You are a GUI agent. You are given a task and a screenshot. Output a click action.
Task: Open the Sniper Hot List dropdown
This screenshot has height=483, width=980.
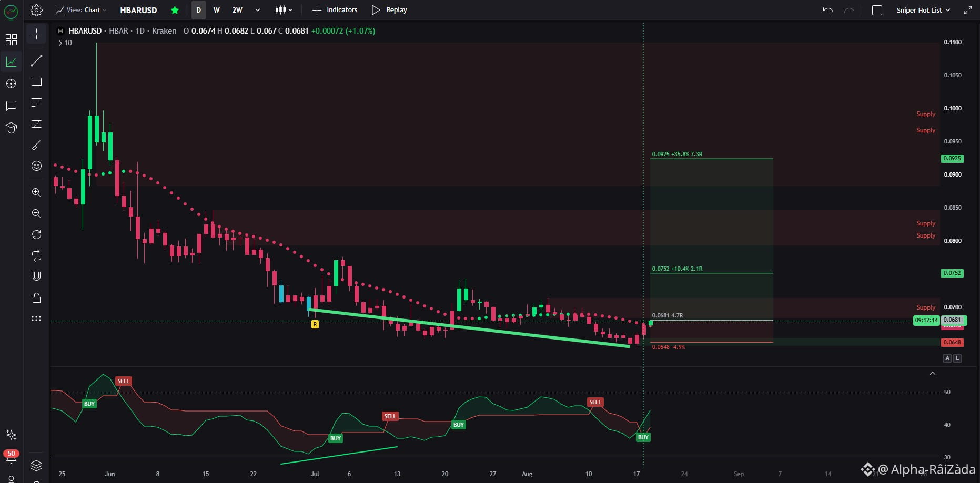[x=923, y=10]
